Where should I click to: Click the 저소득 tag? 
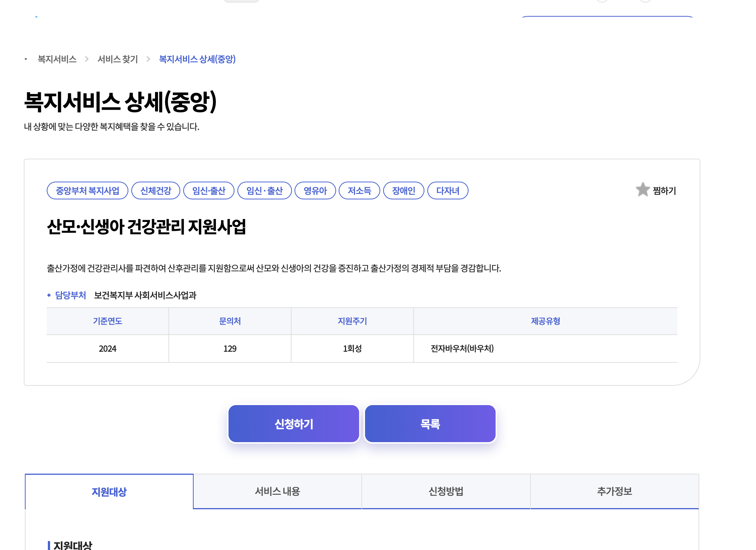pyautogui.click(x=359, y=191)
